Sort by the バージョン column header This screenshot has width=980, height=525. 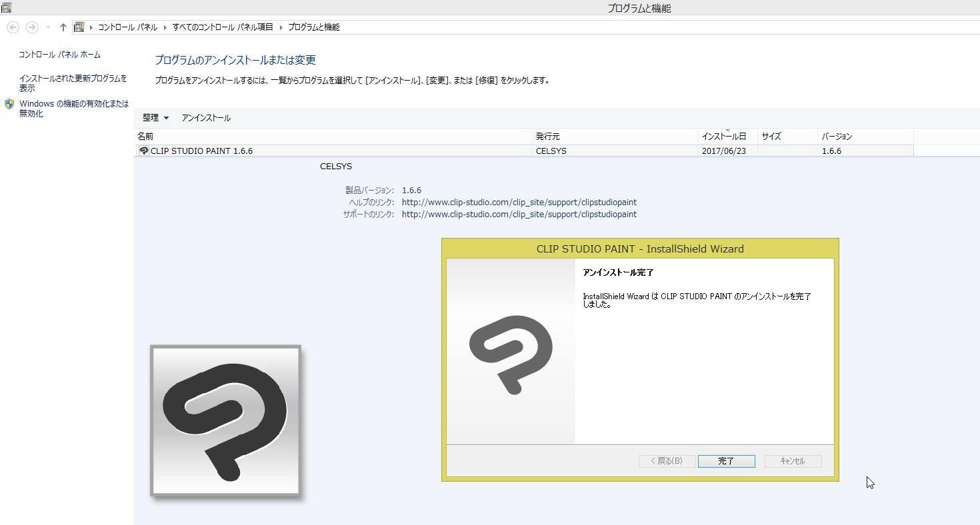tap(865, 137)
